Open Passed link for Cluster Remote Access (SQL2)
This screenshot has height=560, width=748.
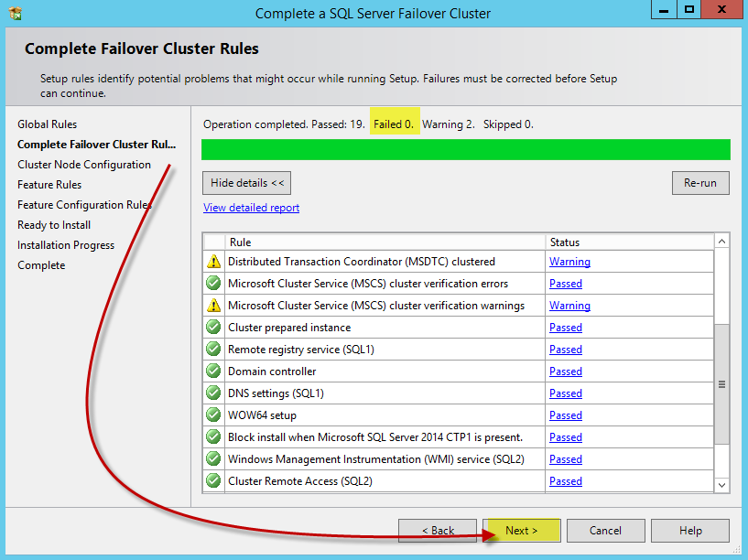tap(565, 481)
